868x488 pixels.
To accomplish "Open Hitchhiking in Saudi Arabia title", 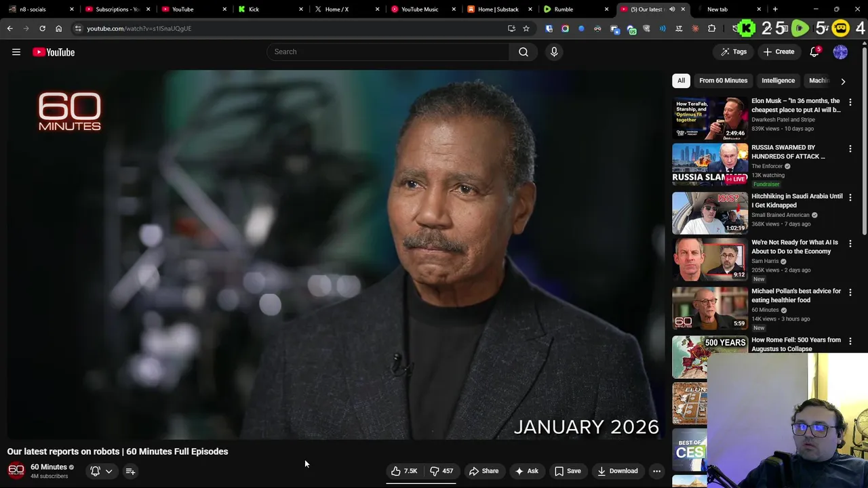I will click(797, 201).
